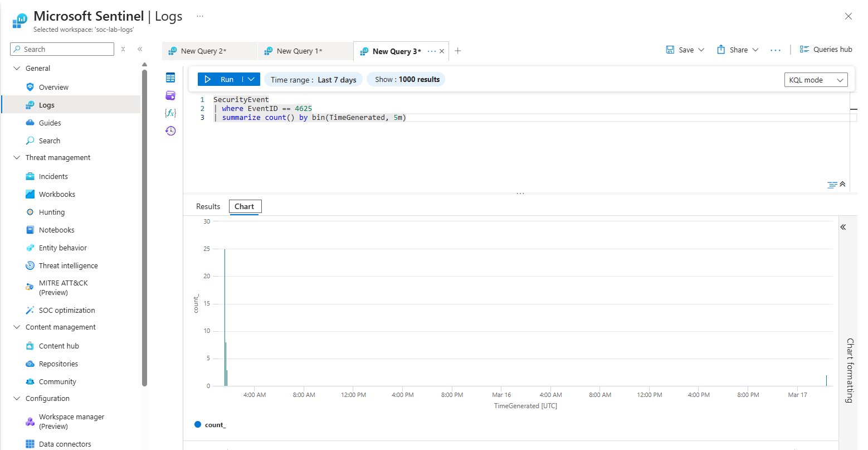Close the New Query 3 tab
This screenshot has width=868, height=450.
pyautogui.click(x=442, y=51)
